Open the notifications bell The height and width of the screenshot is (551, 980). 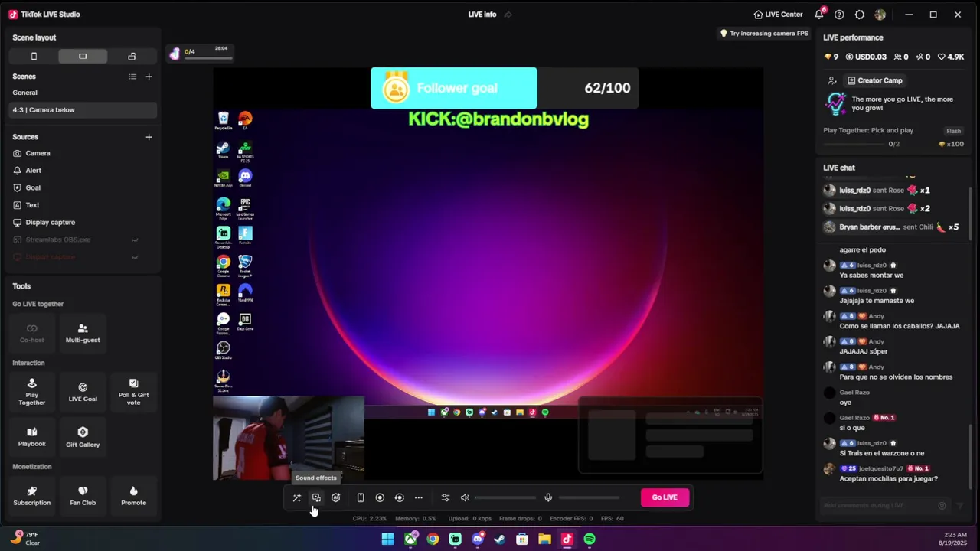[819, 15]
